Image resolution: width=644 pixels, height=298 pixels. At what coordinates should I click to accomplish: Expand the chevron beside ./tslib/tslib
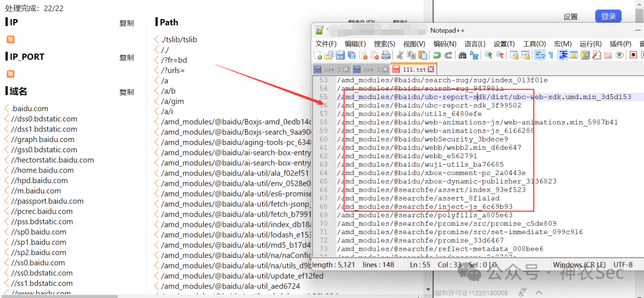tap(156, 39)
